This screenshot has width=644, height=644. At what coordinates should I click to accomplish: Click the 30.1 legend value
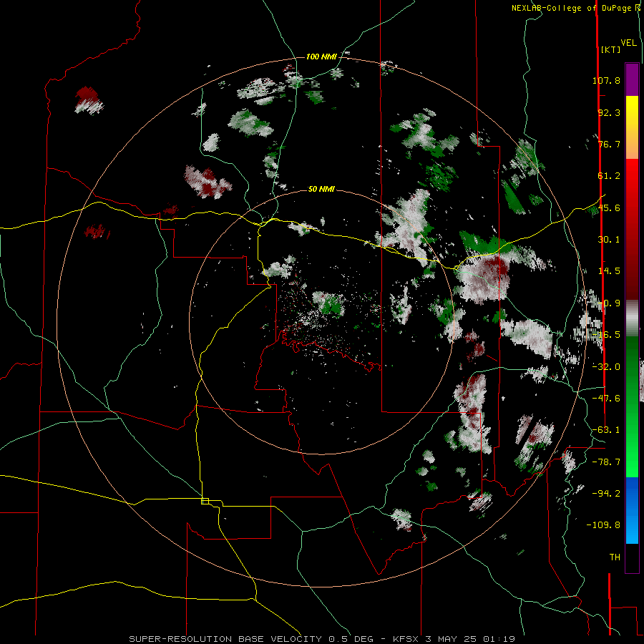point(609,240)
